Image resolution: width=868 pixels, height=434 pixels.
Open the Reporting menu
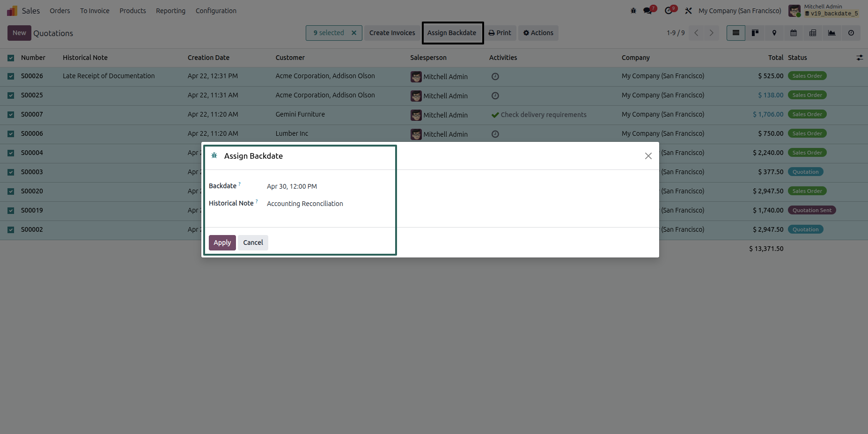tap(170, 11)
